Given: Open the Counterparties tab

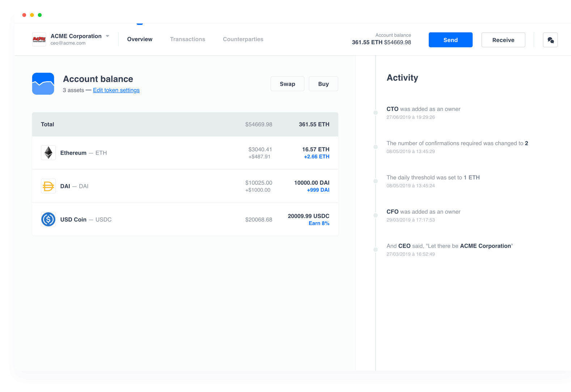Looking at the screenshot, I should pyautogui.click(x=243, y=39).
